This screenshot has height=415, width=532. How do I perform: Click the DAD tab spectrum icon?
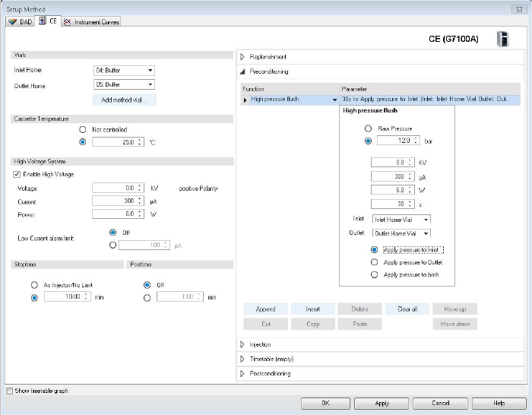tap(13, 22)
